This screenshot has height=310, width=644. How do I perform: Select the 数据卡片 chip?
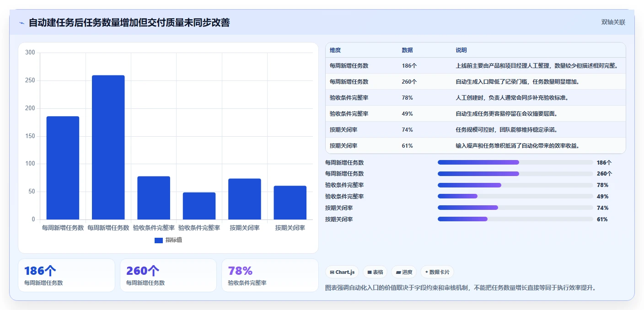coord(437,272)
